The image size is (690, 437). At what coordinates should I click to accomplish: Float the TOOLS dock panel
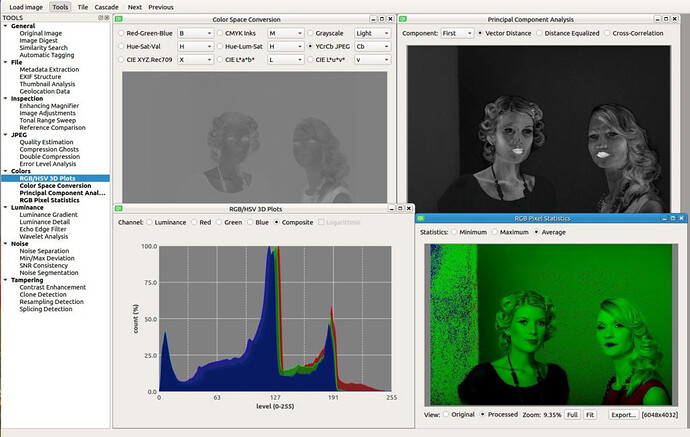[x=102, y=19]
